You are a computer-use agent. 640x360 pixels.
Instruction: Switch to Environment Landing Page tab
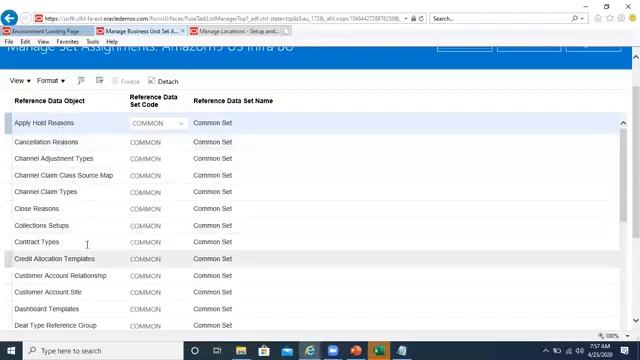[x=46, y=31]
